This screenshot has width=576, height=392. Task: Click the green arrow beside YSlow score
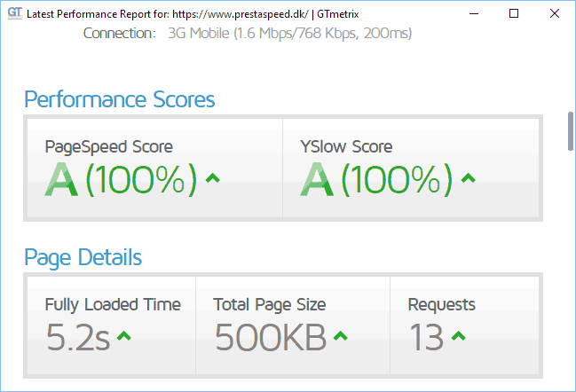468,179
